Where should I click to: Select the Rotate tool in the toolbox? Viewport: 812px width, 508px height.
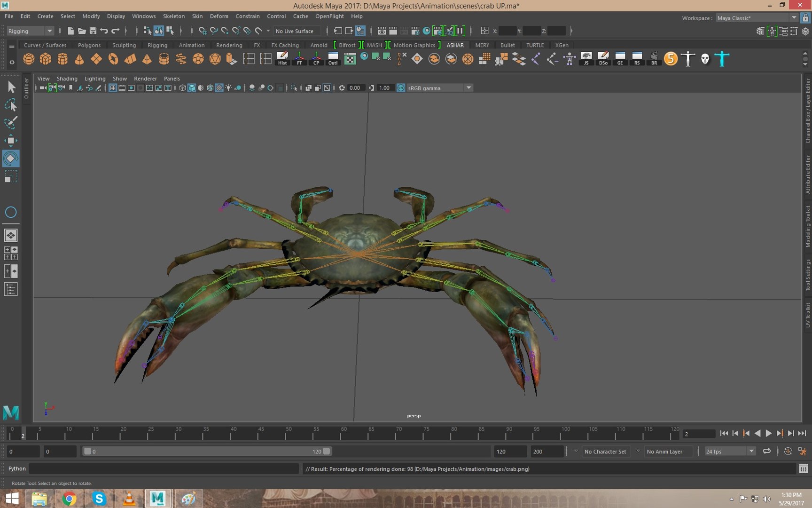pyautogui.click(x=11, y=159)
